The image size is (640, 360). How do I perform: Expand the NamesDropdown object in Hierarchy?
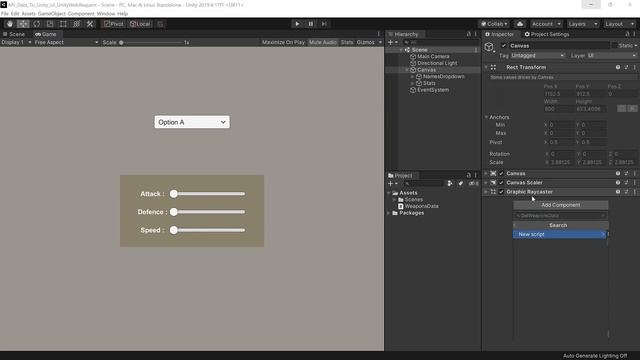tap(413, 76)
